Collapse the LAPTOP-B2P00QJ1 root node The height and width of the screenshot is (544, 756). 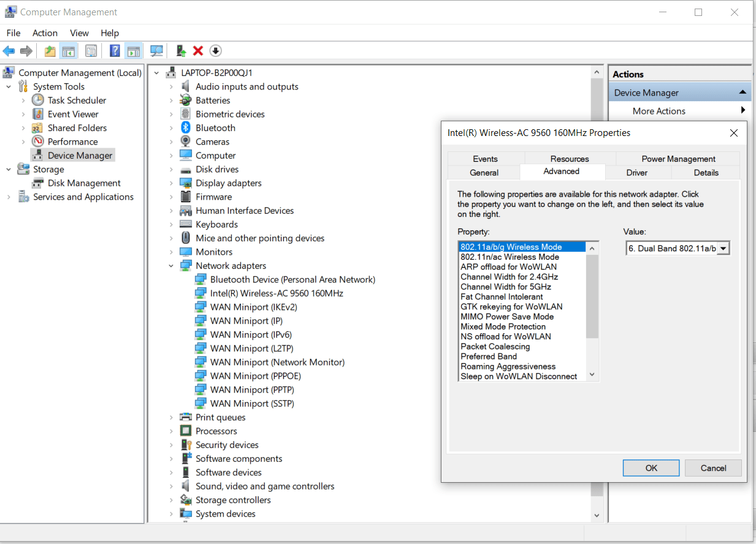click(157, 73)
